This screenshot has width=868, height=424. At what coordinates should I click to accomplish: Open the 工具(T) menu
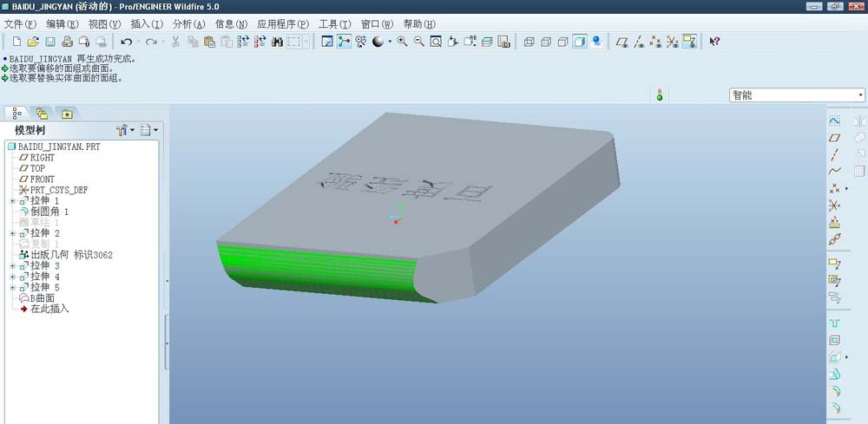coord(335,24)
